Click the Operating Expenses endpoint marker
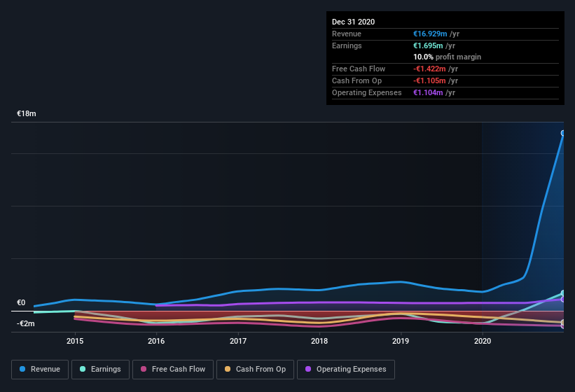This screenshot has width=575, height=392. click(x=563, y=300)
